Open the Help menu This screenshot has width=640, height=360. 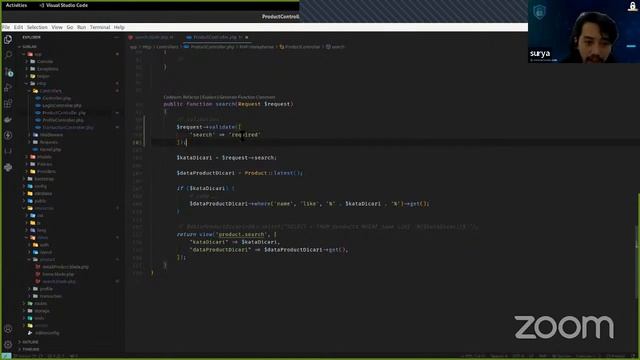(119, 27)
